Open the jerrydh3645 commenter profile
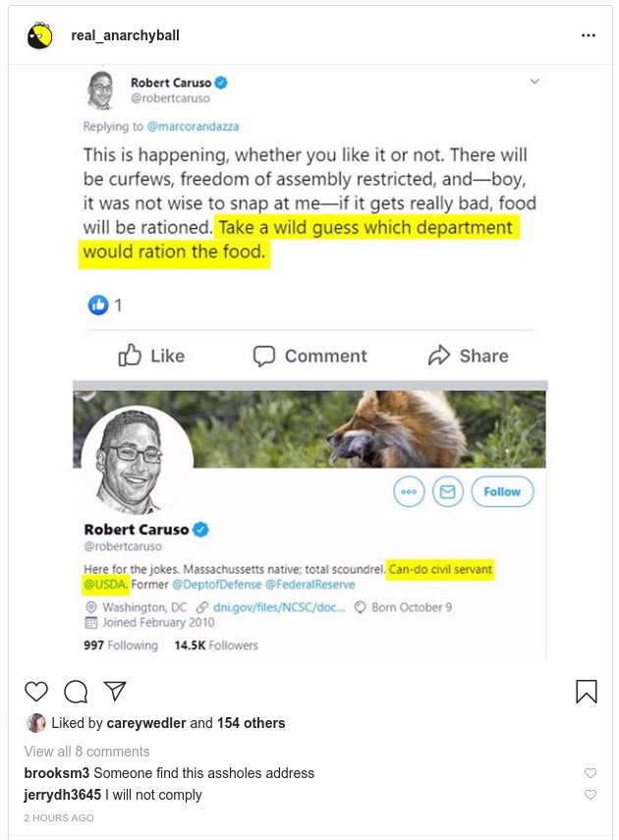Image resolution: width=619 pixels, height=840 pixels. click(62, 795)
